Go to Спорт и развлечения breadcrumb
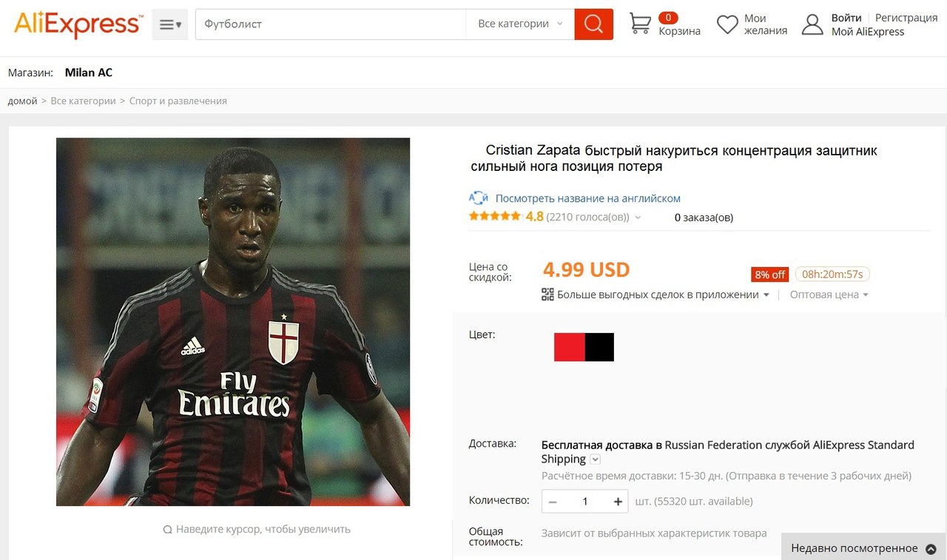Screen dimensions: 947x560 click(x=178, y=101)
